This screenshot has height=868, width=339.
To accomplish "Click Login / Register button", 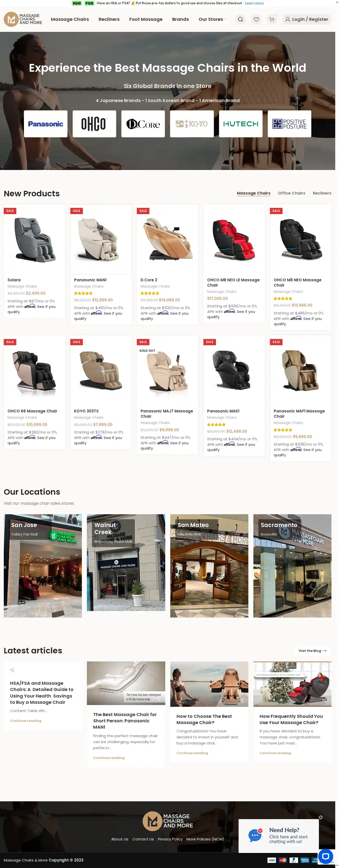I will coord(307,19).
